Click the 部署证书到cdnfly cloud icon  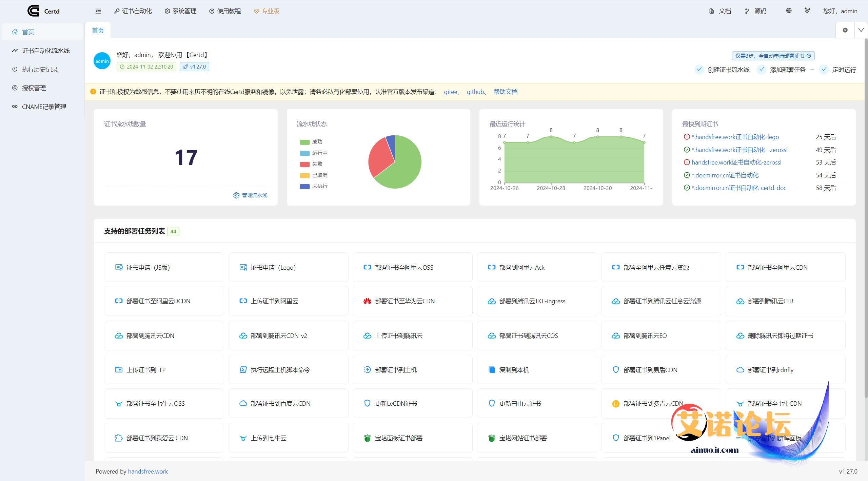click(x=740, y=370)
